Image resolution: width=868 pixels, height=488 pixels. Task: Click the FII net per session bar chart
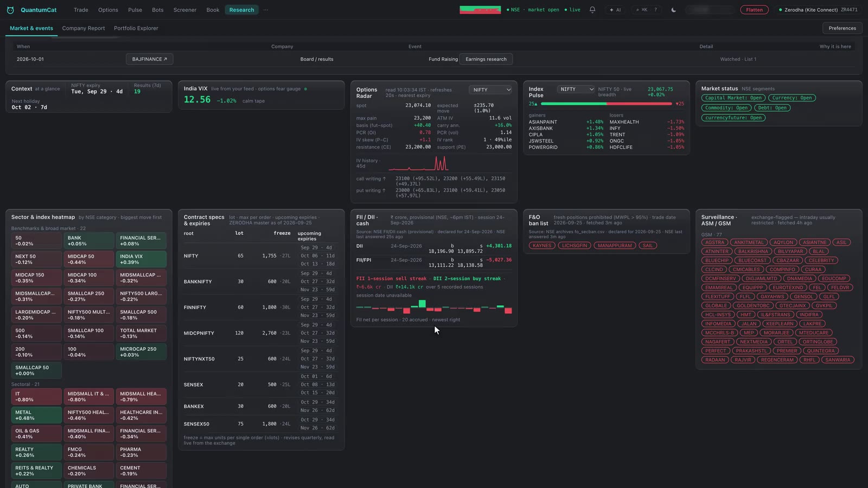[434, 307]
